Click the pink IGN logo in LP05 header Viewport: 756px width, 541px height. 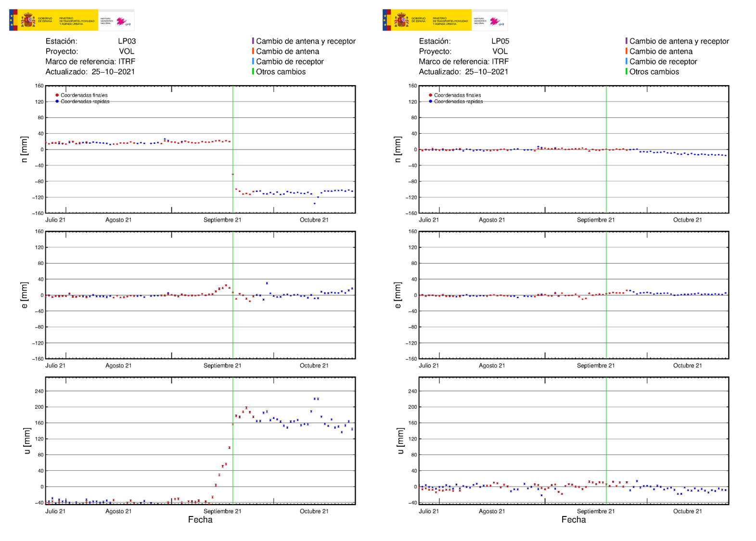pos(497,21)
